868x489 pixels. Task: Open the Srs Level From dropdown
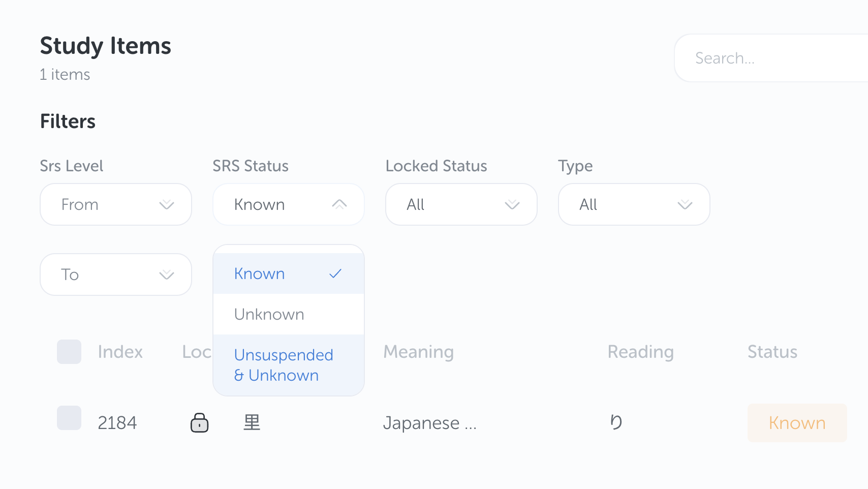tap(115, 204)
